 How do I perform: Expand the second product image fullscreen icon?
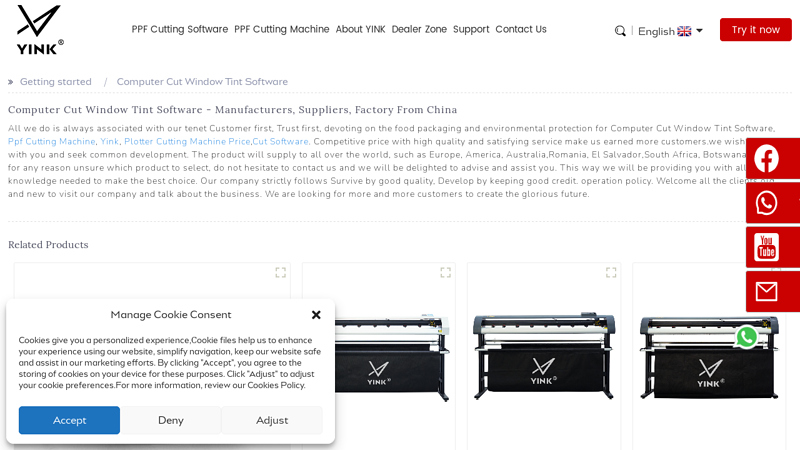click(x=445, y=272)
